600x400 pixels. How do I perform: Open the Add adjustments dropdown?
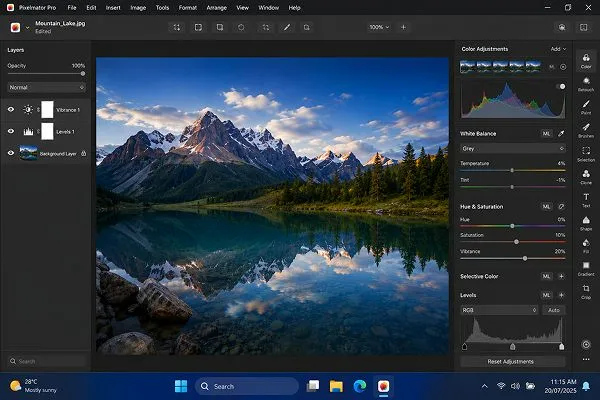click(558, 49)
